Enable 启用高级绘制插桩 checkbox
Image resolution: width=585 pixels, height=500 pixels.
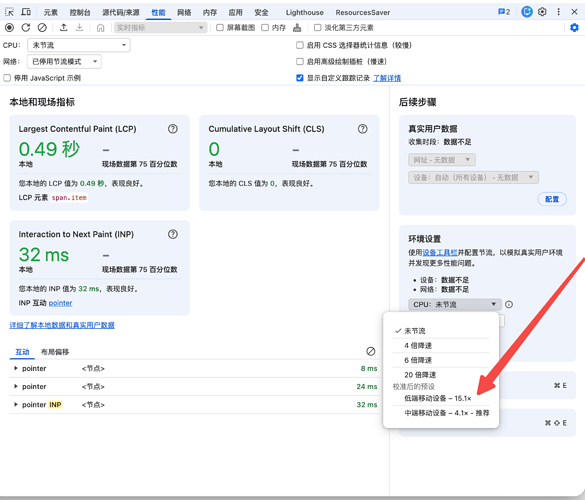pyautogui.click(x=300, y=61)
